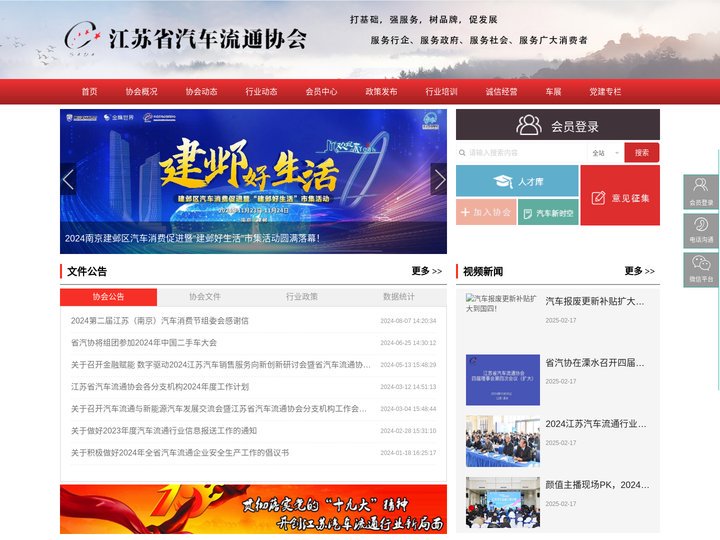Open 诚信经营 navigation menu
Image resolution: width=720 pixels, height=540 pixels.
tap(501, 91)
